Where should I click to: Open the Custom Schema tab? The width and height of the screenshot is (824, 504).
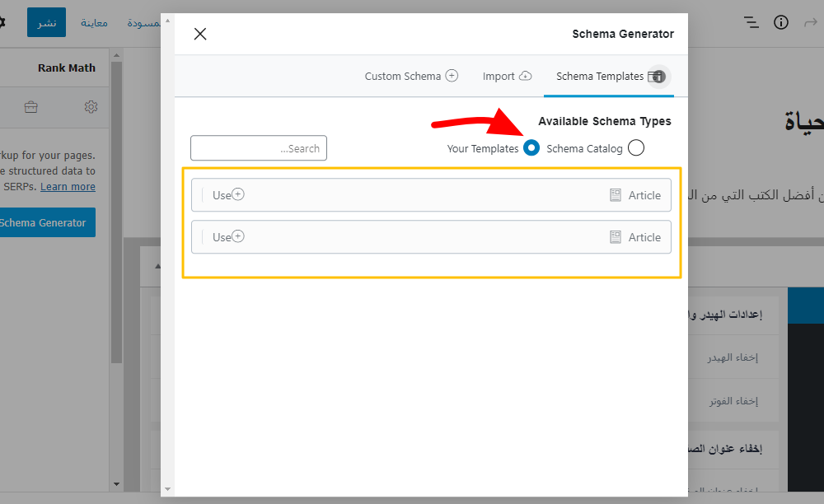pyautogui.click(x=411, y=77)
